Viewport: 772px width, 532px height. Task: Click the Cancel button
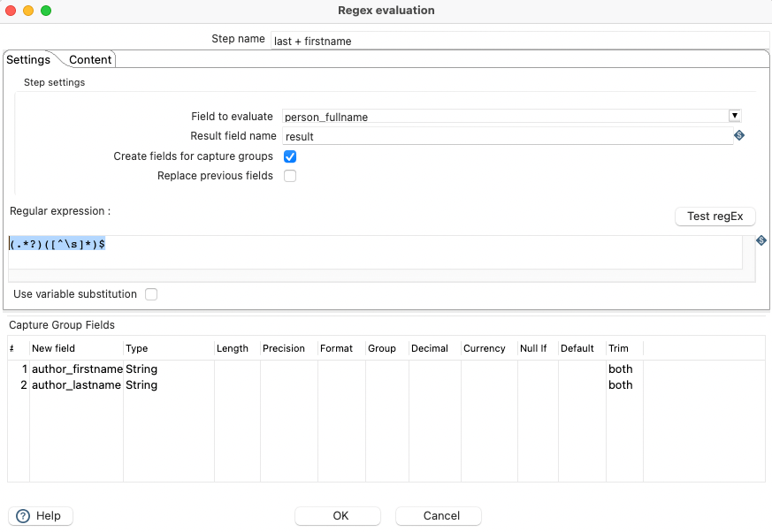coord(441,516)
